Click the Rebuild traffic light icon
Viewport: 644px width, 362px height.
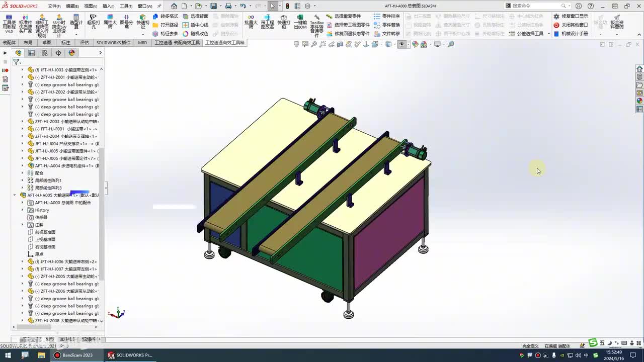(287, 6)
